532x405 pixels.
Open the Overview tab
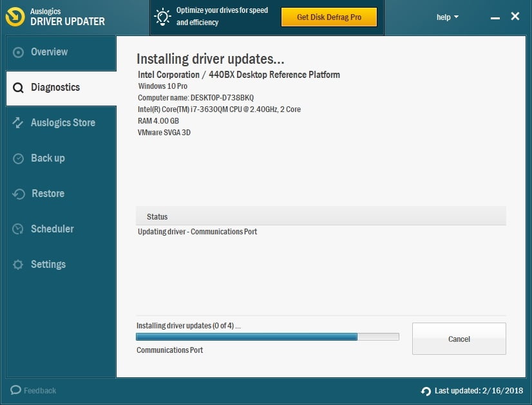point(61,53)
